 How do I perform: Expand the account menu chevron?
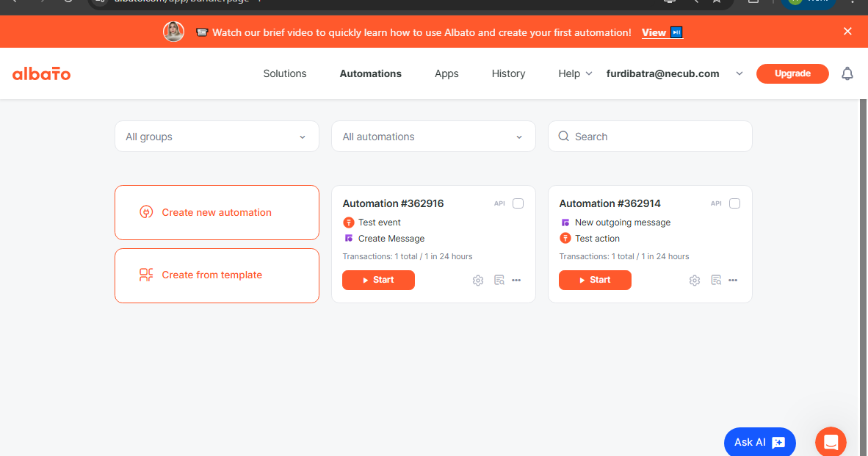coord(739,73)
